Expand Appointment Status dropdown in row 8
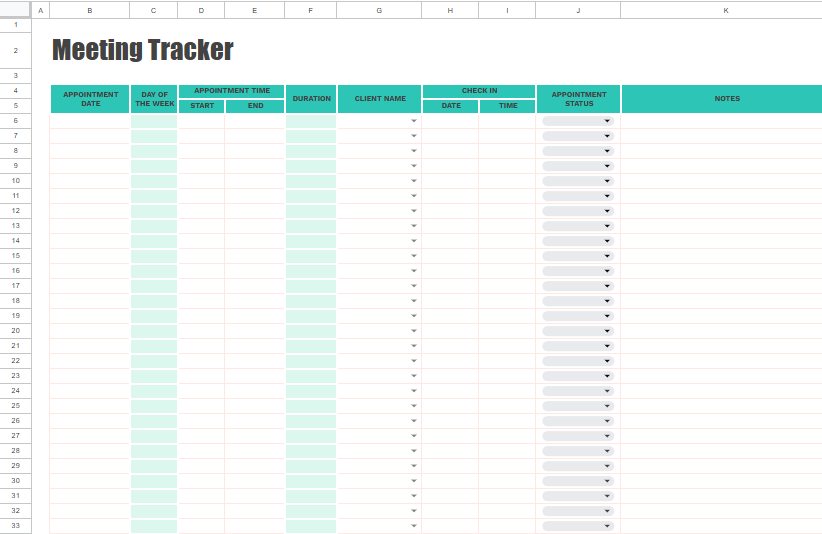This screenshot has height=534, width=822. point(578,151)
